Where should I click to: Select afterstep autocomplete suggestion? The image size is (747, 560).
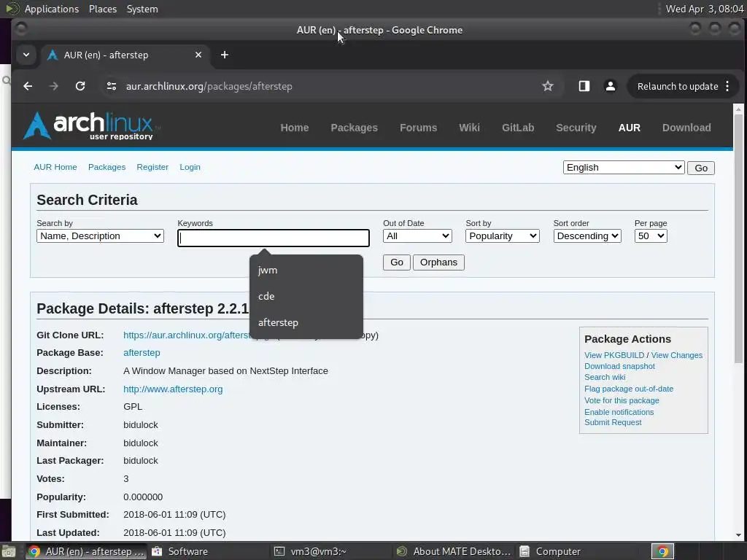pos(306,322)
